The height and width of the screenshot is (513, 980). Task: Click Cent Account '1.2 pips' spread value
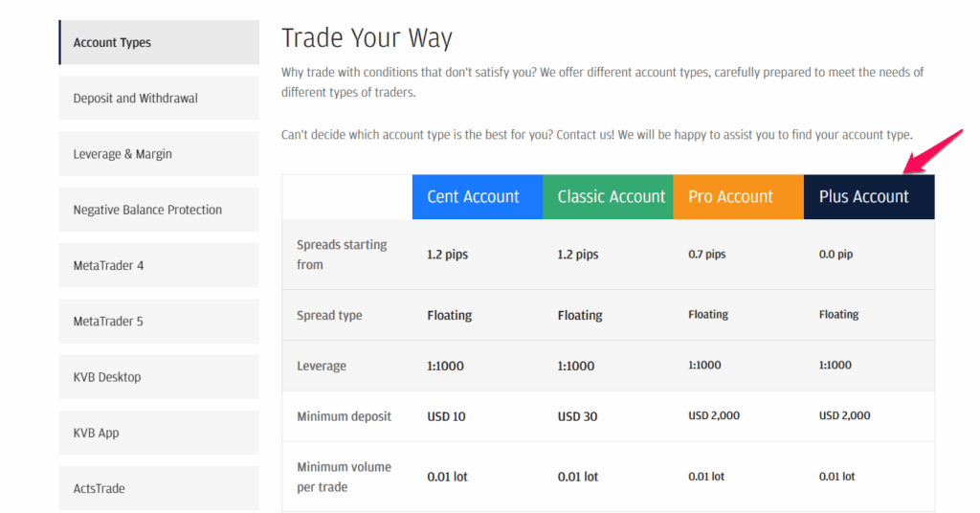448,255
